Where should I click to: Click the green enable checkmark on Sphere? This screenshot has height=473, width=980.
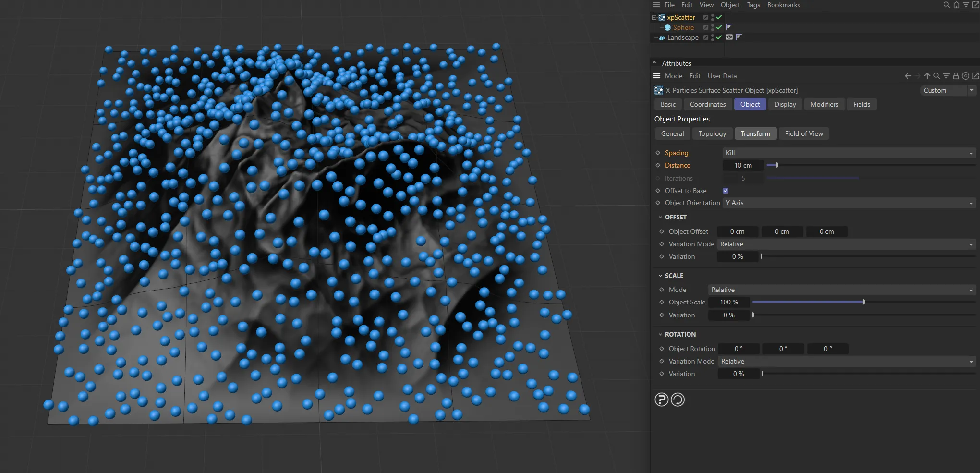click(x=719, y=27)
